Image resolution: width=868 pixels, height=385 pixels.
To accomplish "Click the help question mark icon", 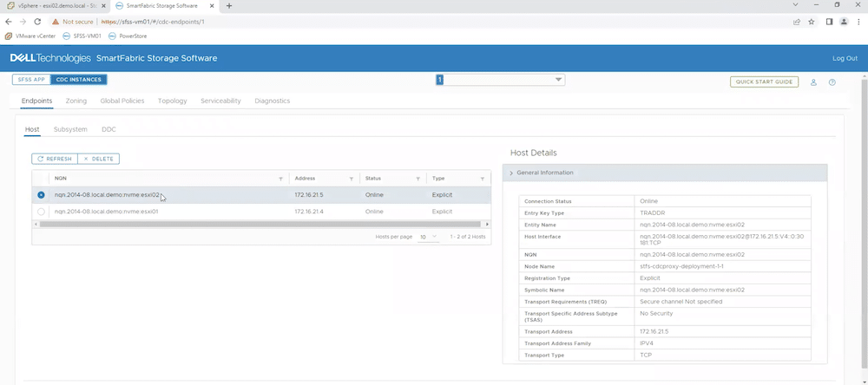I will (832, 82).
